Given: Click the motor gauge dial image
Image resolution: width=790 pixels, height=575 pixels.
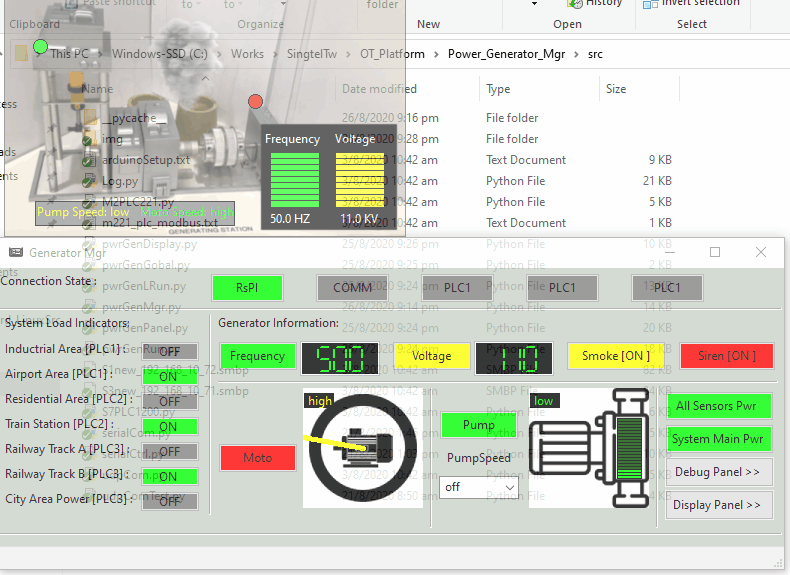Looking at the screenshot, I should 363,448.
